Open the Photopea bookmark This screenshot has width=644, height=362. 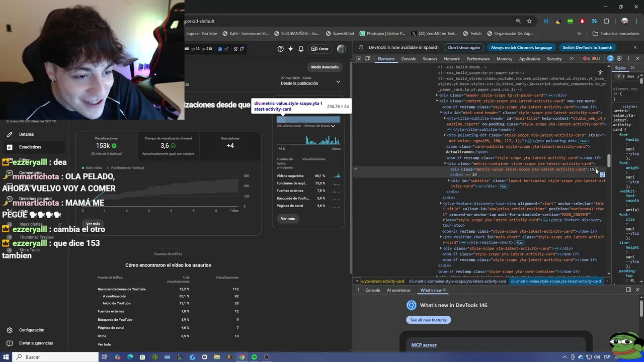382,34
